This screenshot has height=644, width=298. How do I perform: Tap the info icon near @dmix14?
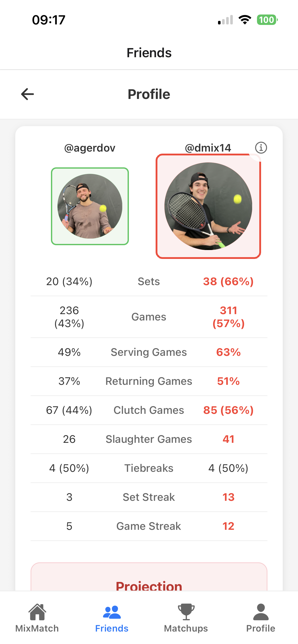[x=261, y=148]
